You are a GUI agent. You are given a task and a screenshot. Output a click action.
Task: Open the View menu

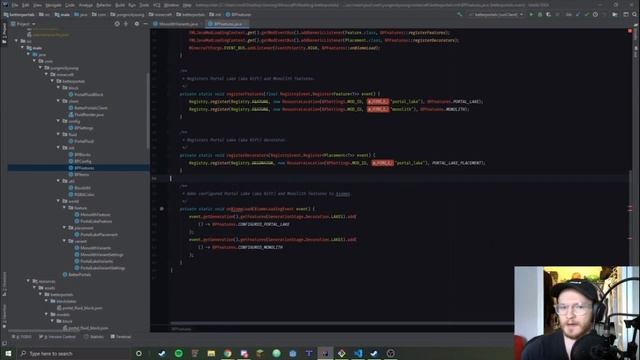[x=37, y=5]
